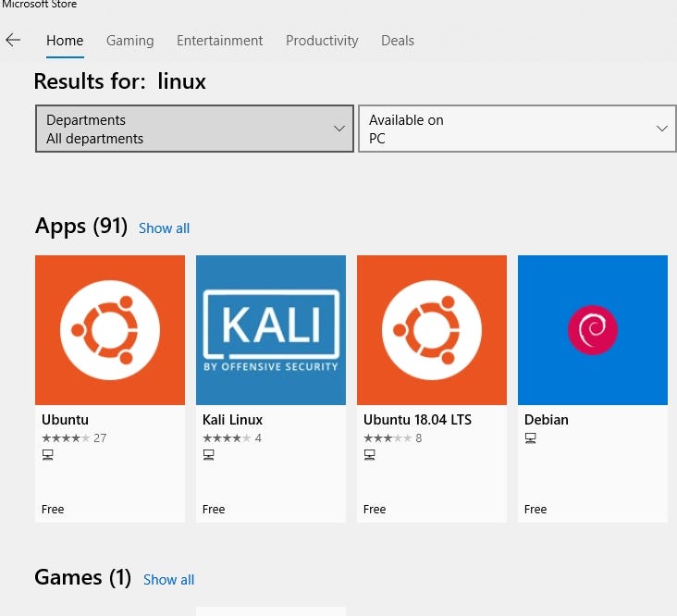Expand the Available on PC dropdown

click(x=517, y=129)
